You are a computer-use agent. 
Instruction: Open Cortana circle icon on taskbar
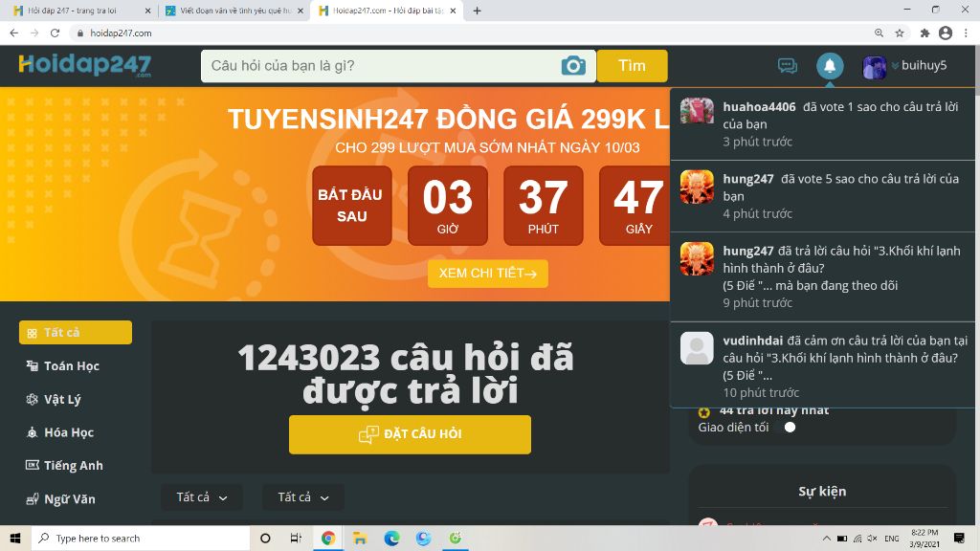click(265, 538)
